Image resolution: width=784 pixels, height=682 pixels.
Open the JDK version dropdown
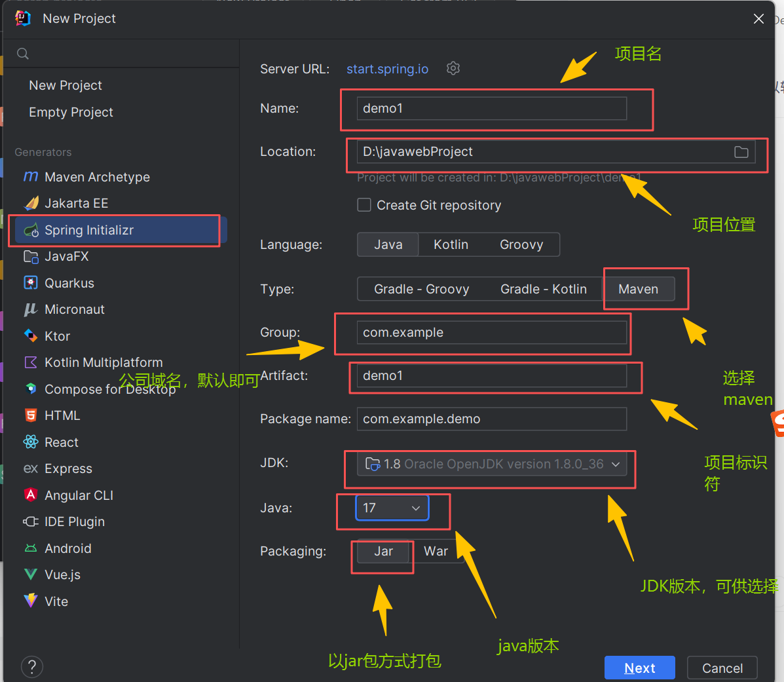click(x=492, y=464)
